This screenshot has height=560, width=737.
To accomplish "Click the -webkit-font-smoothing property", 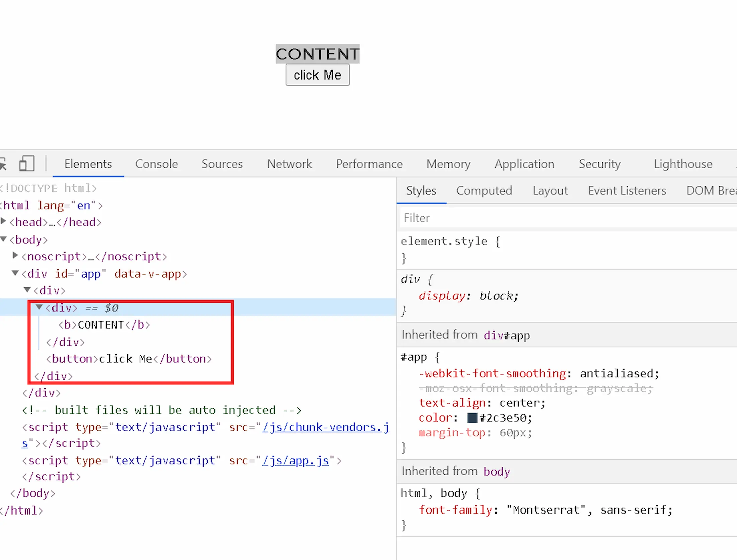I will 493,373.
